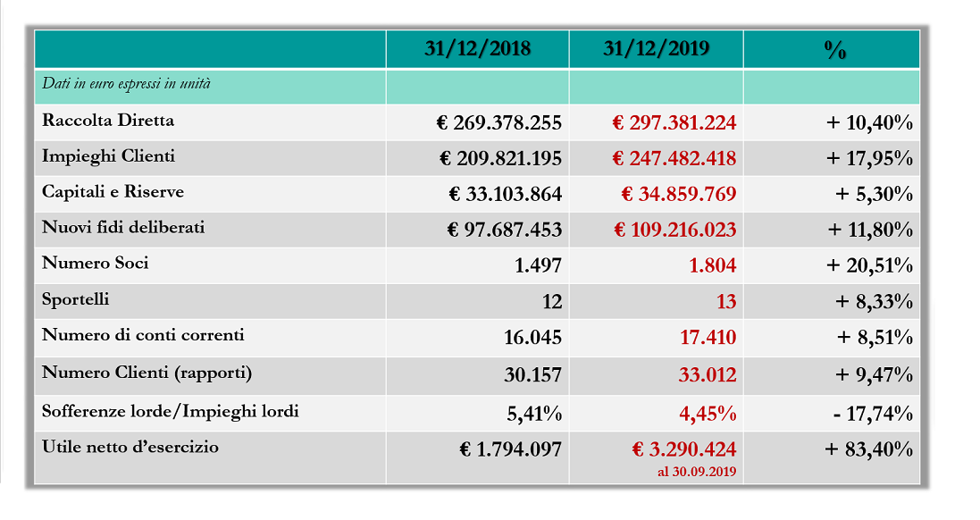This screenshot has width=980, height=520.
Task: Click the Numero di conti correnti label
Action: pyautogui.click(x=143, y=334)
